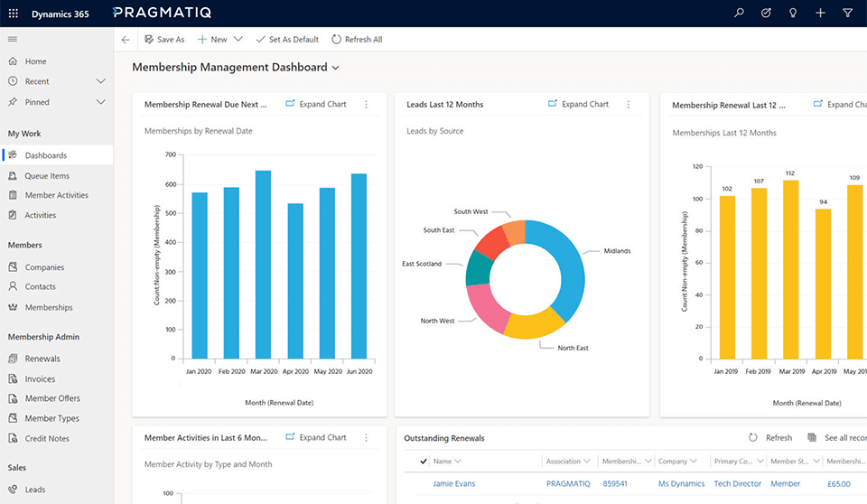The height and width of the screenshot is (504, 867).
Task: Collapse the sidebar with hamburger icon
Action: 13,39
